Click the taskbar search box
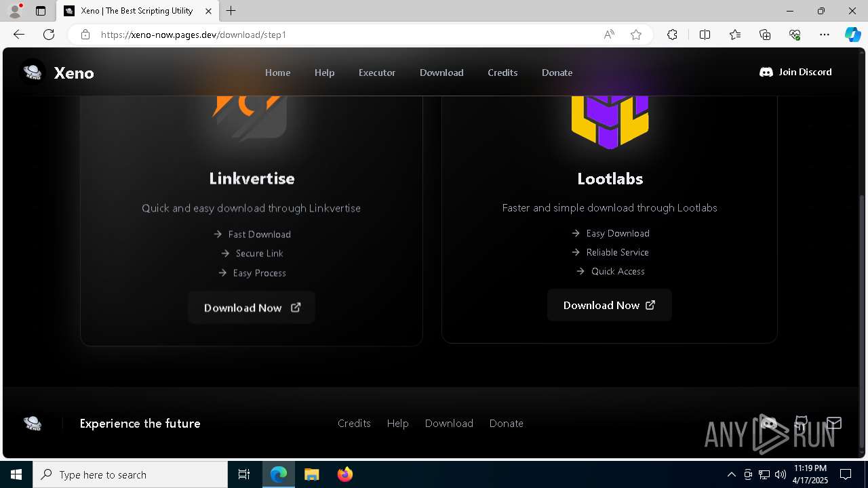 [x=130, y=474]
